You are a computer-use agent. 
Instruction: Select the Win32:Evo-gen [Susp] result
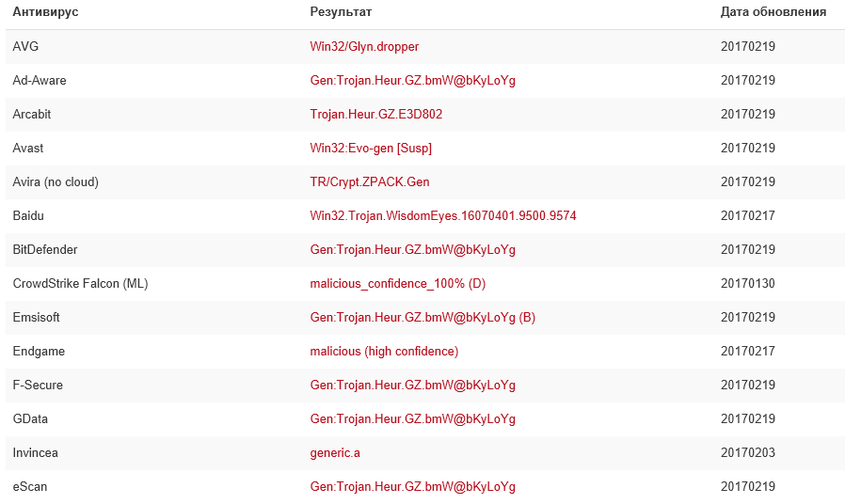(x=371, y=148)
